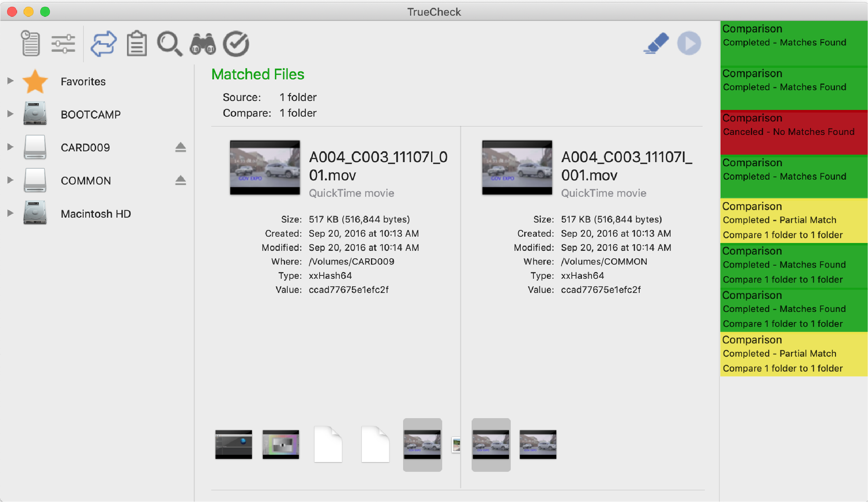The height and width of the screenshot is (502, 868).
Task: Eject the COMMON volume
Action: [x=181, y=180]
